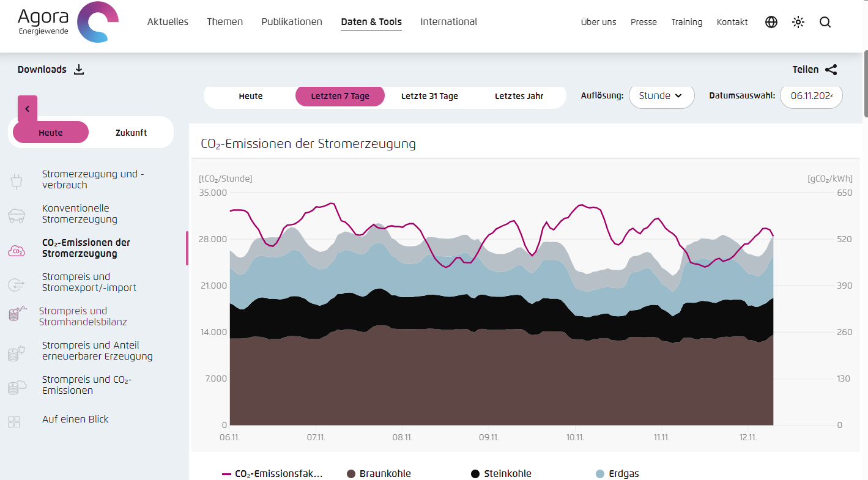Click the Downloads arrow icon
The image size is (868, 480).
(78, 70)
